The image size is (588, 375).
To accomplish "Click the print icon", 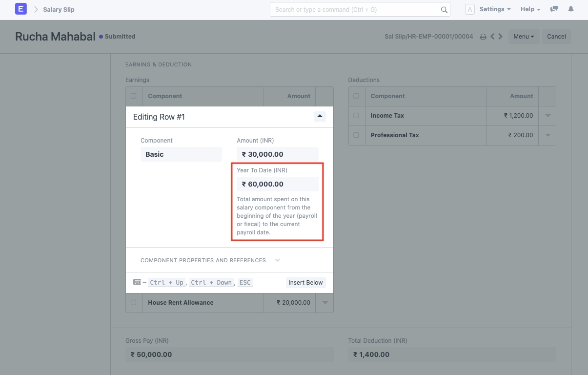I will click(483, 37).
